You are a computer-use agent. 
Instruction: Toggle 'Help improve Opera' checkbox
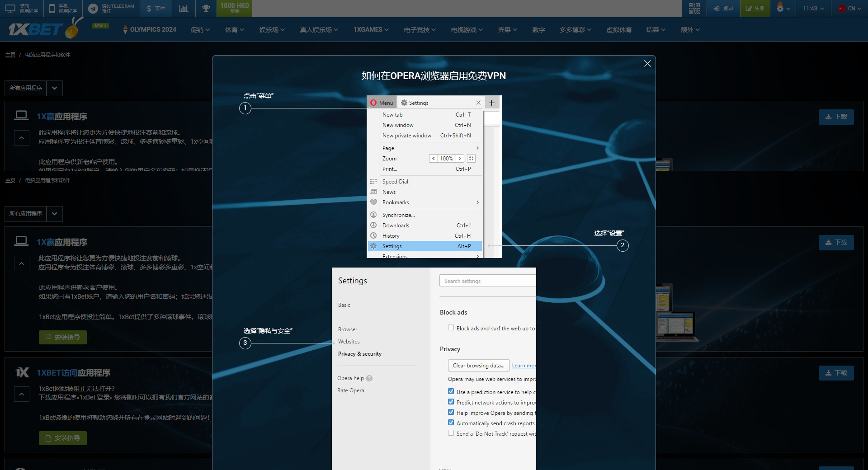point(451,412)
